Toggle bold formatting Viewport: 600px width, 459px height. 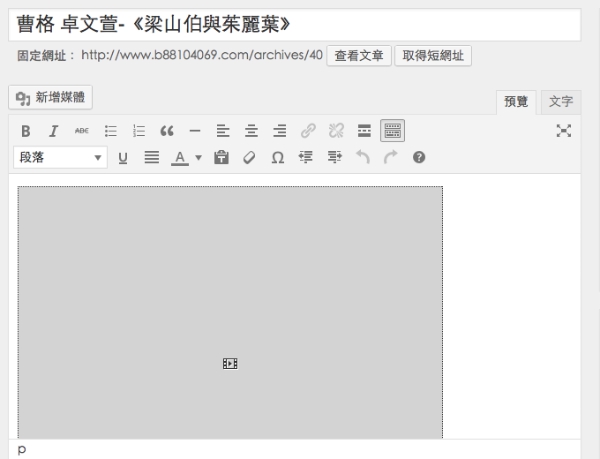click(26, 131)
